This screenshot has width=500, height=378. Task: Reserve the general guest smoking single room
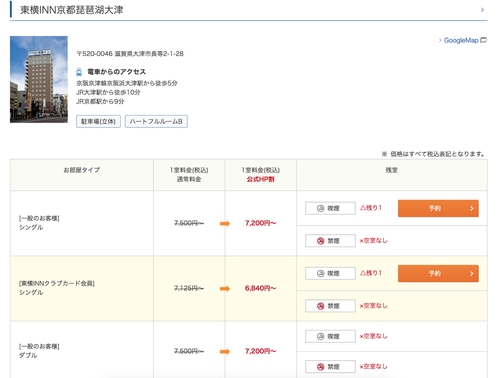[x=438, y=208]
